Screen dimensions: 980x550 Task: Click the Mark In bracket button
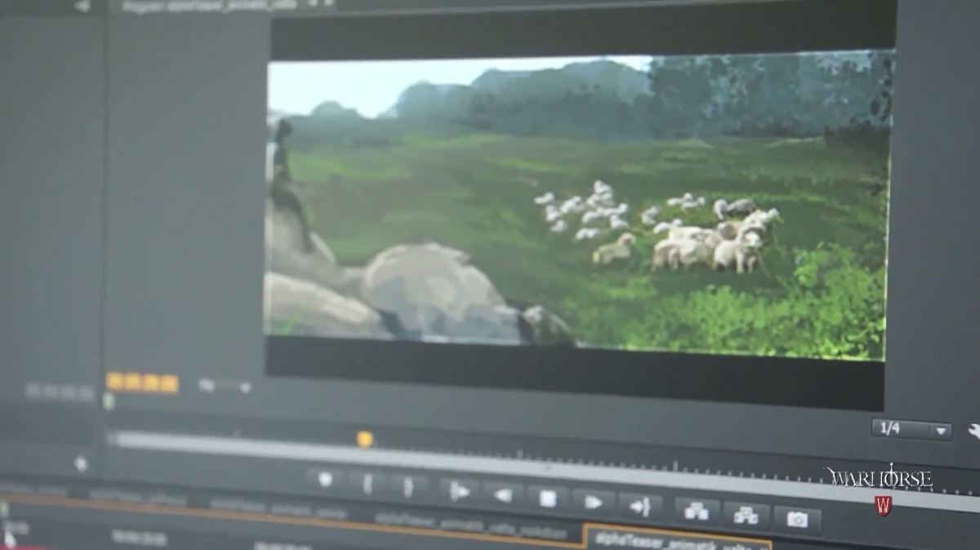367,484
